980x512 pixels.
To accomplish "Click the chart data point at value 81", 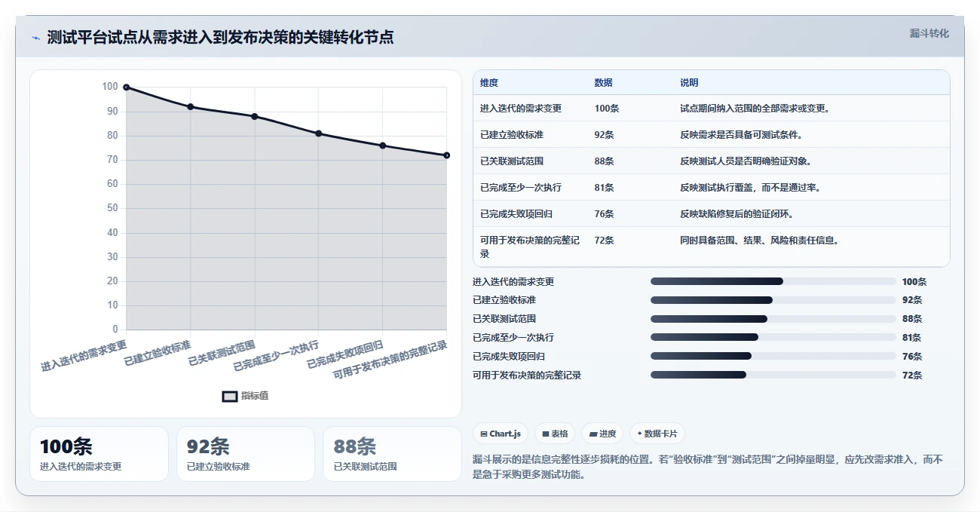I will tap(318, 133).
